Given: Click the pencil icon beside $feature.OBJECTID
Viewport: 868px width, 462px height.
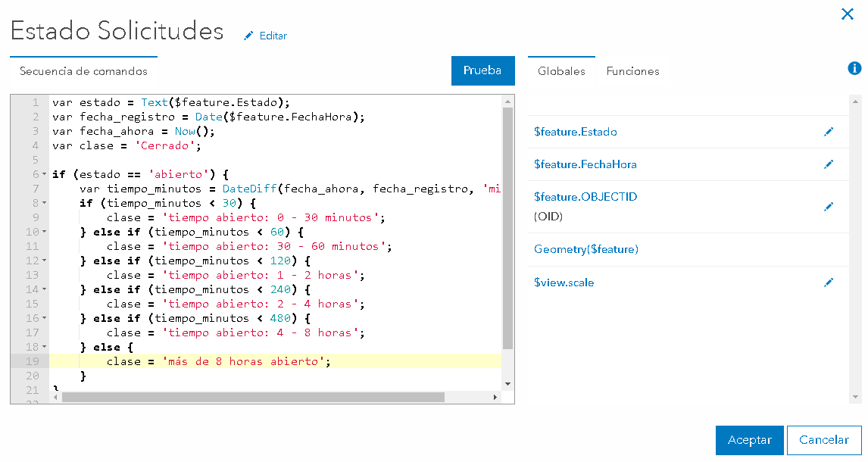Looking at the screenshot, I should click(x=829, y=206).
